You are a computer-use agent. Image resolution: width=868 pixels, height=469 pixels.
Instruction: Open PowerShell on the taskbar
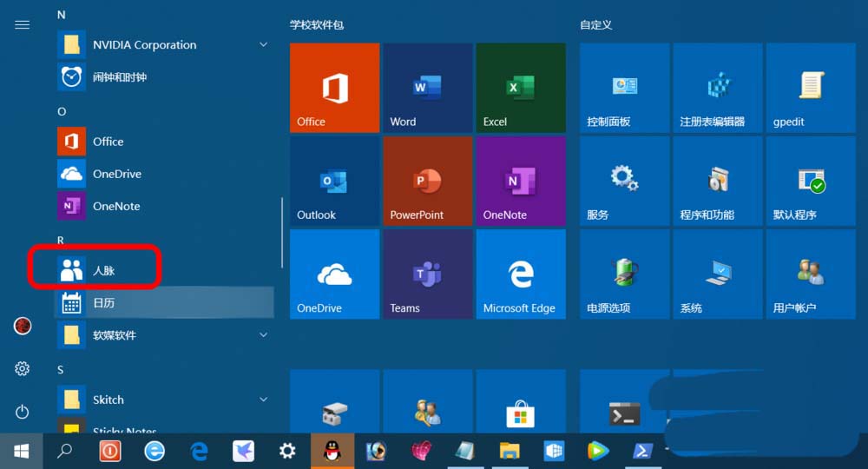tap(642, 452)
